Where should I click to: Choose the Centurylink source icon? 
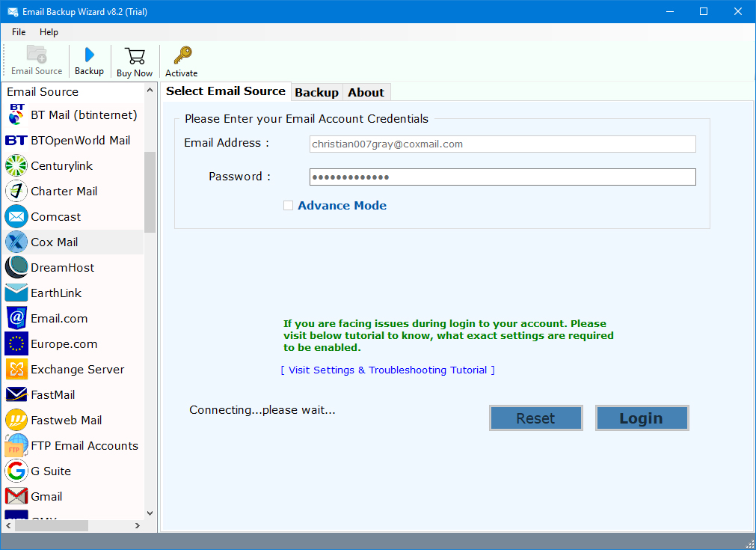coord(16,165)
